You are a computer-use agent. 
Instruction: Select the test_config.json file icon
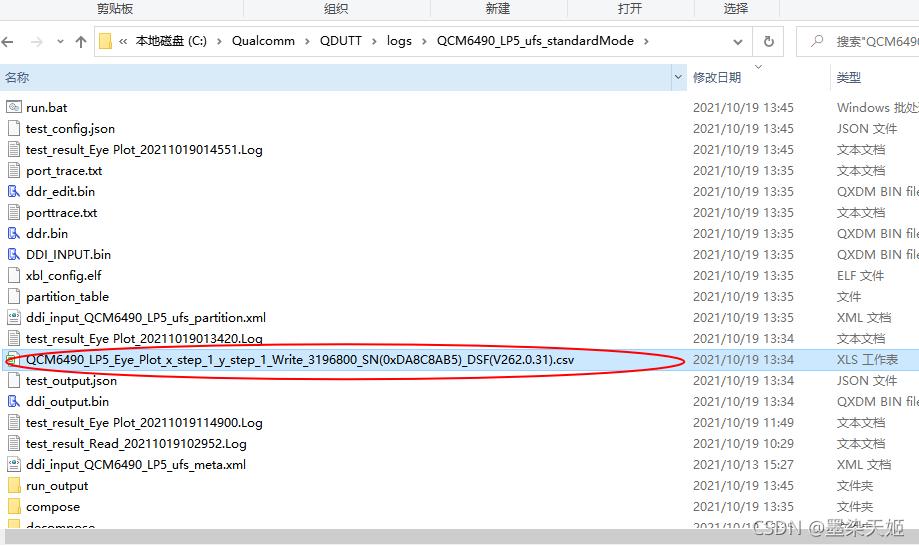pos(14,128)
